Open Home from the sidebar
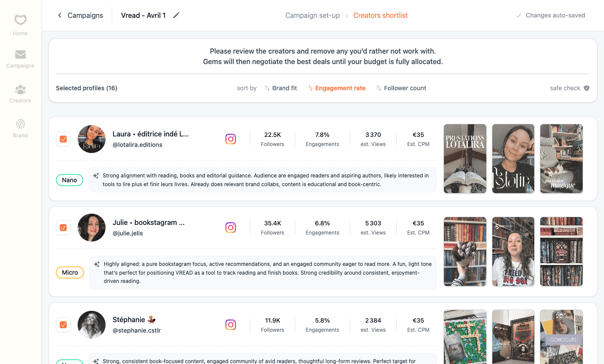The image size is (604, 364). 20,25
